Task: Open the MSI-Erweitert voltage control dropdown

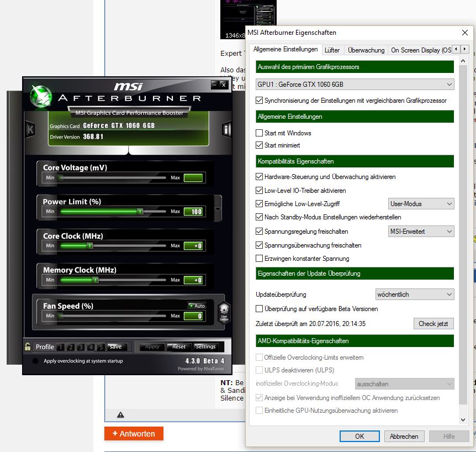Action: [x=421, y=231]
